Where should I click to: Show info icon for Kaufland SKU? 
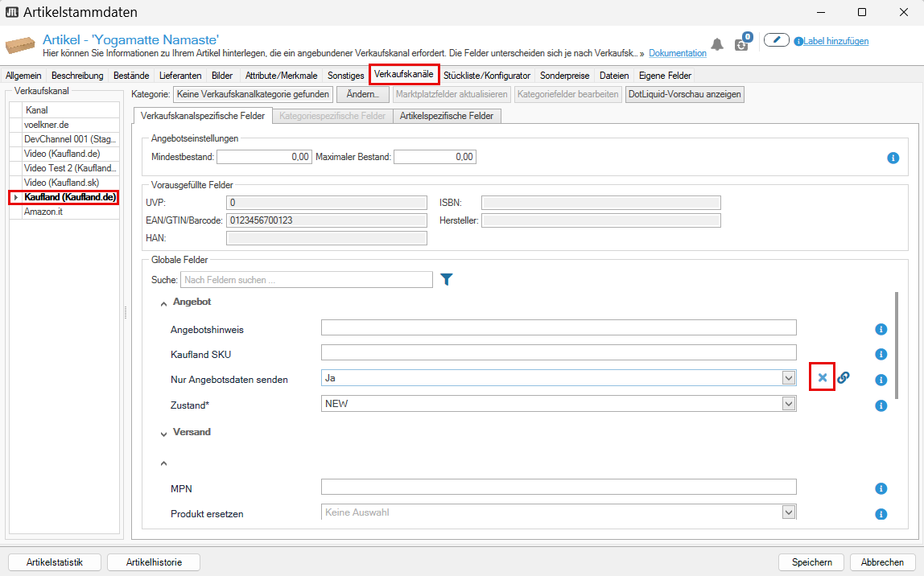pyautogui.click(x=881, y=354)
